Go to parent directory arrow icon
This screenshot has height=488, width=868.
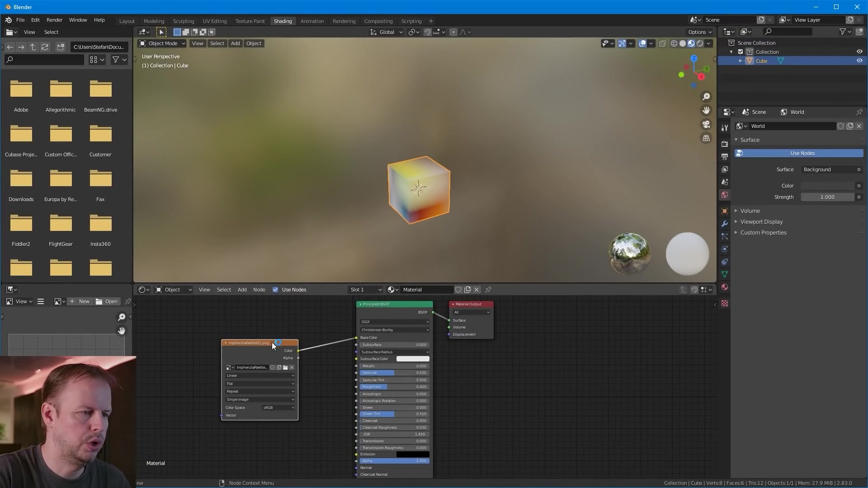point(33,47)
